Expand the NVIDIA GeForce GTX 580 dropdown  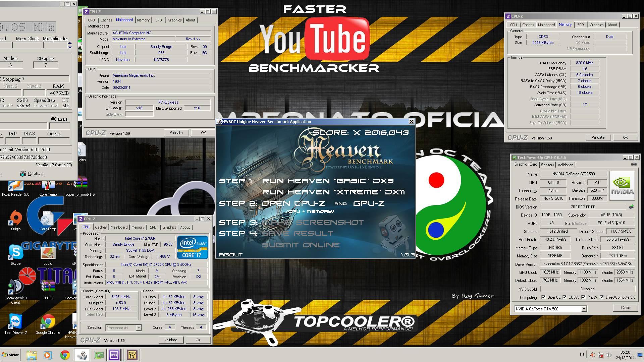pos(584,309)
